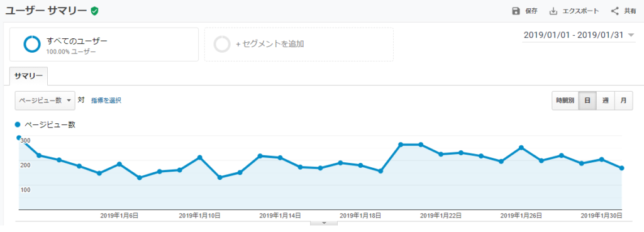The height and width of the screenshot is (232, 644).
Task: Click the 200 y-axis label
Action: 25,165
